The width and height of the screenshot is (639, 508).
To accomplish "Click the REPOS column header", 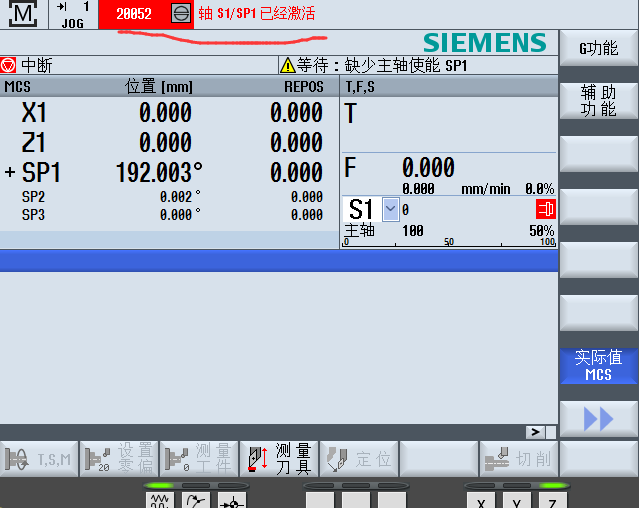I will point(304,87).
